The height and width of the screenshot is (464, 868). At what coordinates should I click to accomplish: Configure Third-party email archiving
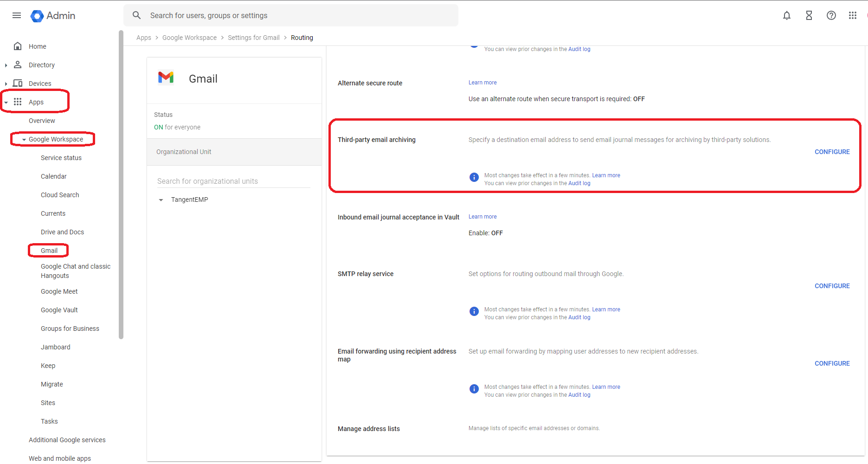point(832,152)
